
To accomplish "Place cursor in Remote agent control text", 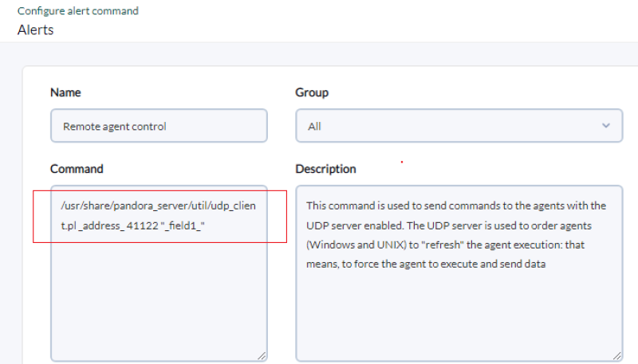I will point(114,127).
